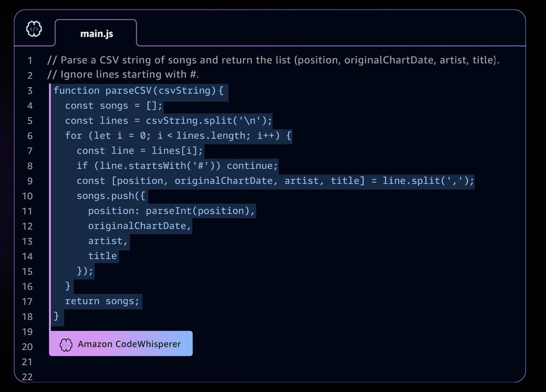Expand the parseCSV function body at line 3
Screen dimensions: 546x392
140,91
